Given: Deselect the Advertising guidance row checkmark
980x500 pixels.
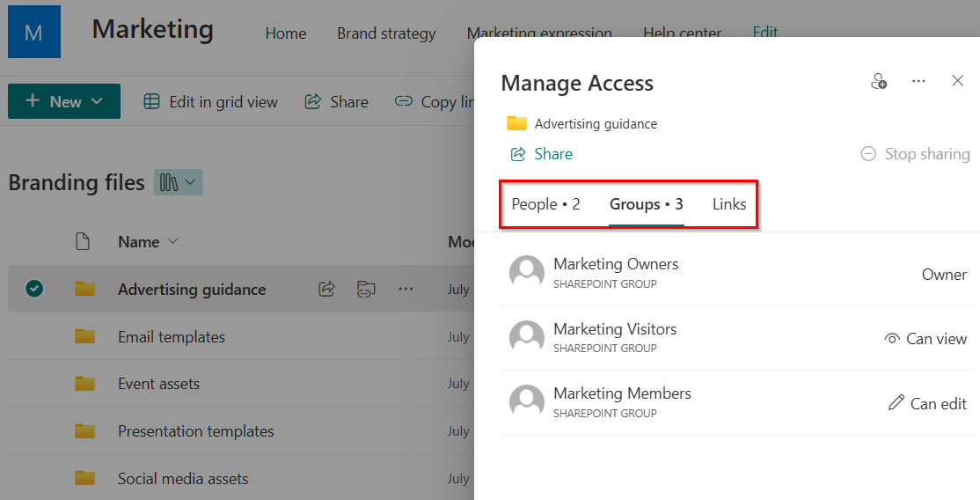Looking at the screenshot, I should [x=34, y=289].
